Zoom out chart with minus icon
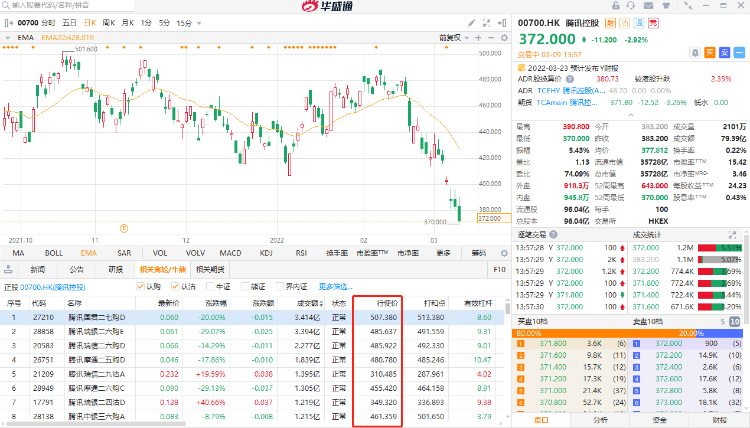Image resolution: width=750 pixels, height=428 pixels. pos(491,38)
